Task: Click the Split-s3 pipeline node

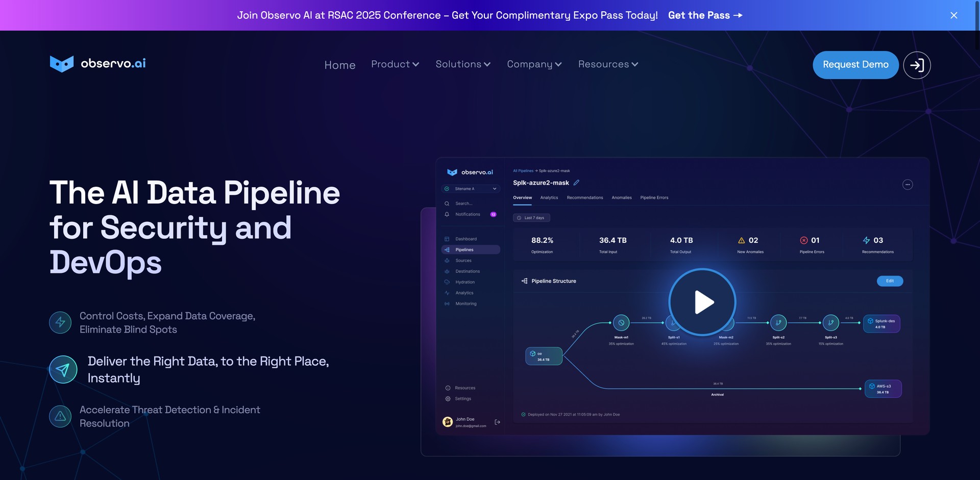Action: (x=831, y=322)
